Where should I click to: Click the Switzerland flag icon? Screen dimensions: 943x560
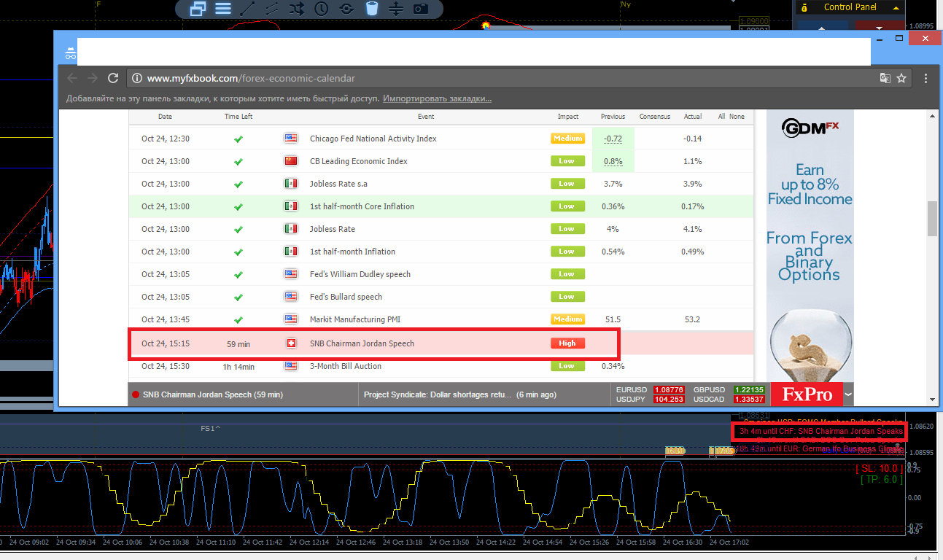pos(291,343)
